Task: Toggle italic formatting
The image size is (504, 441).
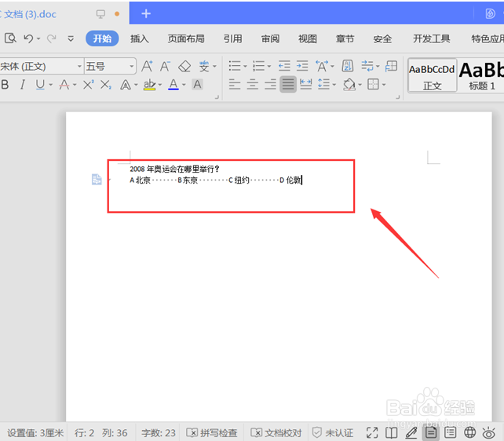Action: (23, 85)
